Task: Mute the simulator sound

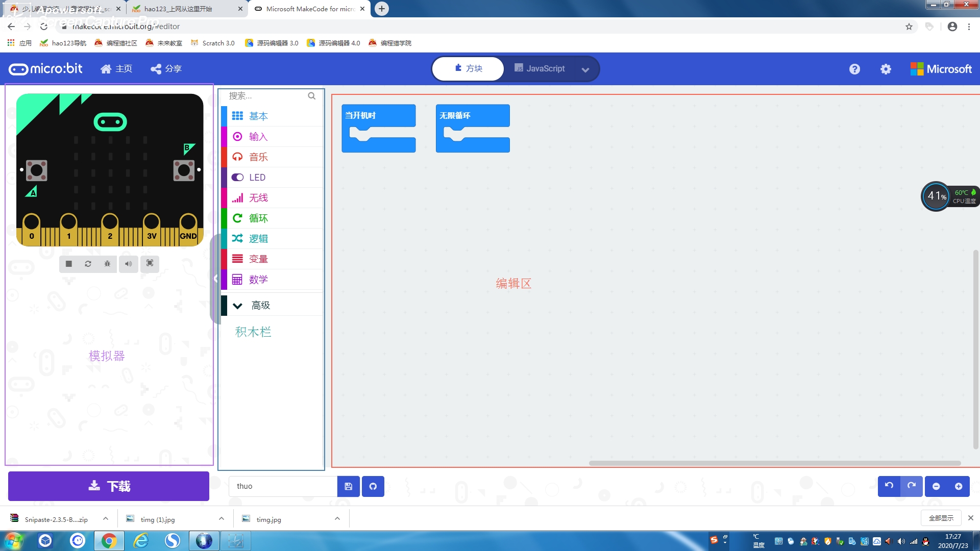Action: click(128, 264)
